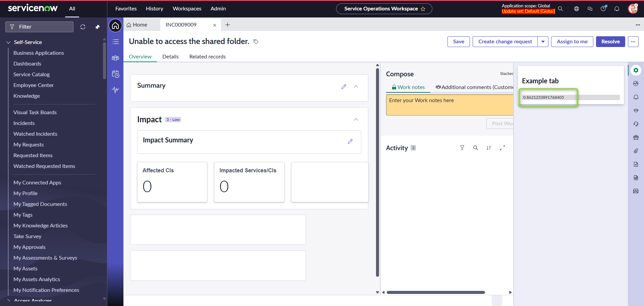This screenshot has height=306, width=644.
Task: Switch to the Details tab
Action: [x=170, y=57]
